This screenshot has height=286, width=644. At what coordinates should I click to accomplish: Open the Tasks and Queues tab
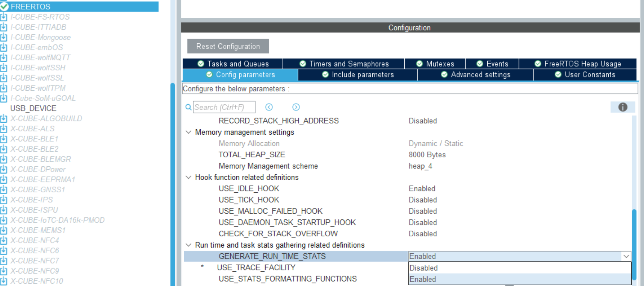tap(233, 64)
